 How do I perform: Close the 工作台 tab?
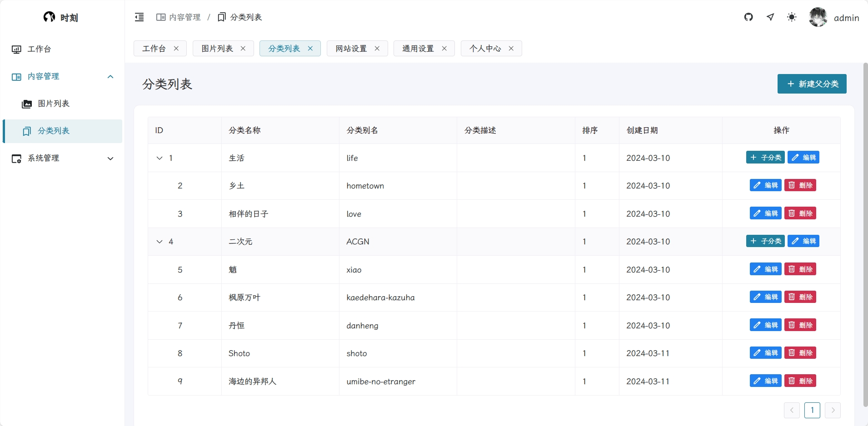click(176, 49)
